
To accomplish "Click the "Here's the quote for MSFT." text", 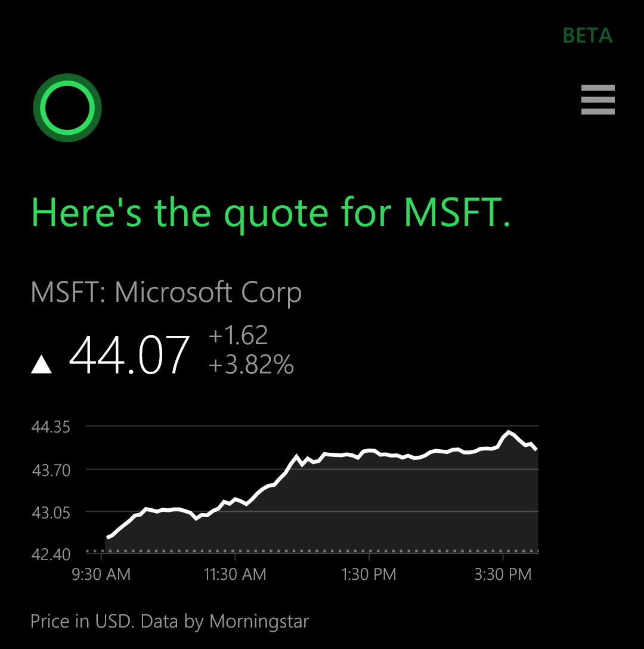I will 271,212.
